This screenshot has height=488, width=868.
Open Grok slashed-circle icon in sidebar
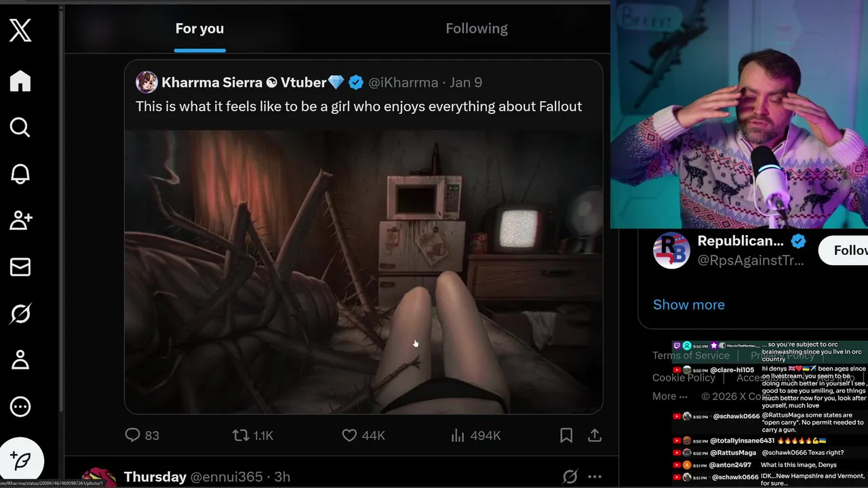pyautogui.click(x=20, y=313)
